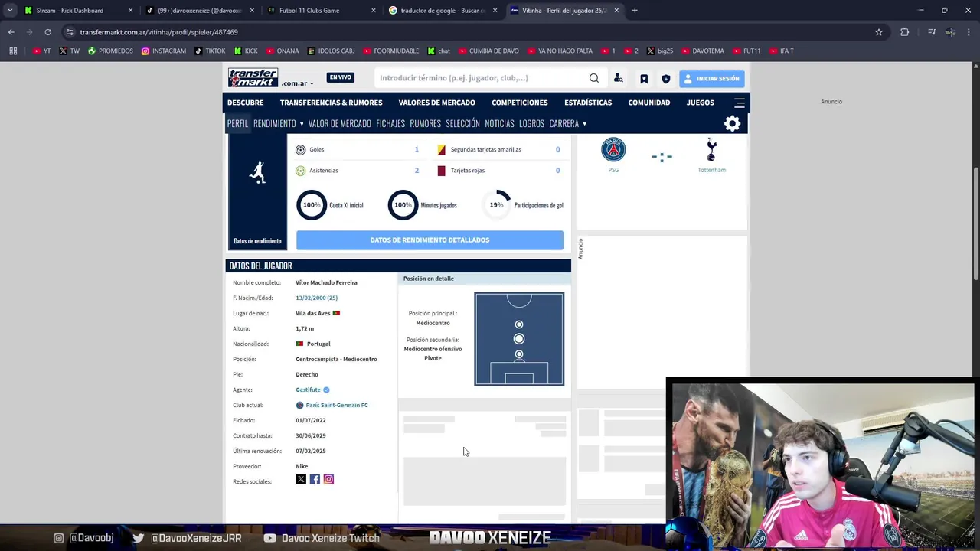Click the browser address bar URL
Viewport: 980px width, 551px height.
[158, 32]
